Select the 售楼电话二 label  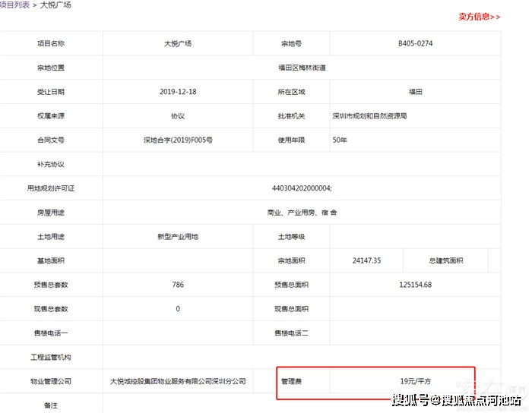tap(291, 333)
